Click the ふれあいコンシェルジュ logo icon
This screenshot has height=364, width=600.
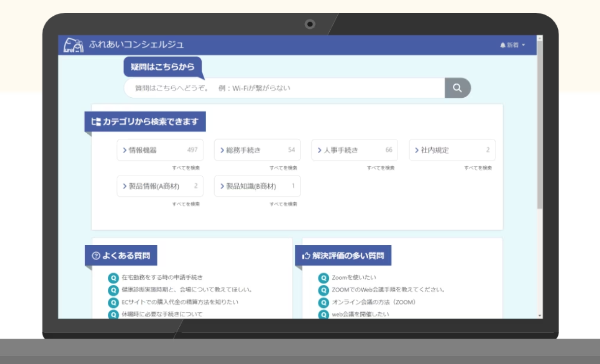pyautogui.click(x=74, y=45)
